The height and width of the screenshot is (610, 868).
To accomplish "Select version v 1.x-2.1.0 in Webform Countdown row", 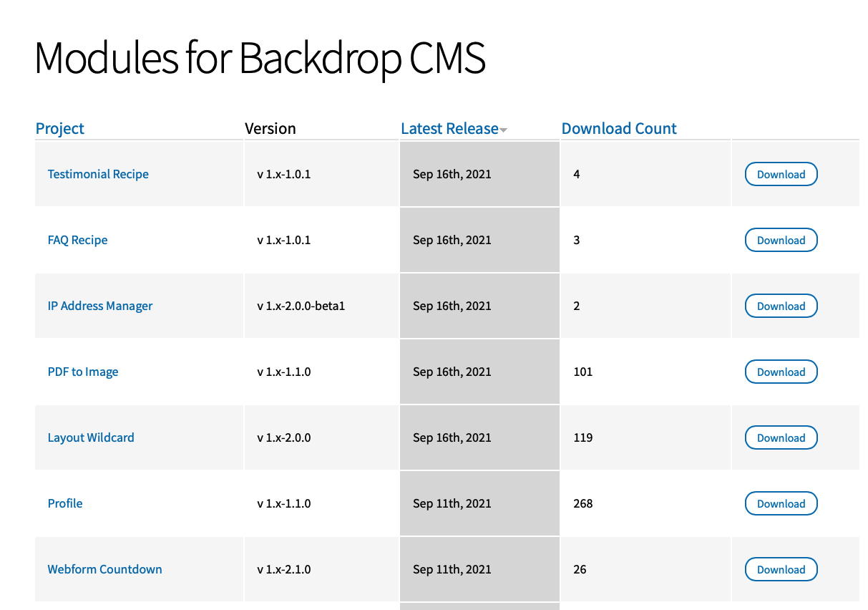I will (x=284, y=569).
